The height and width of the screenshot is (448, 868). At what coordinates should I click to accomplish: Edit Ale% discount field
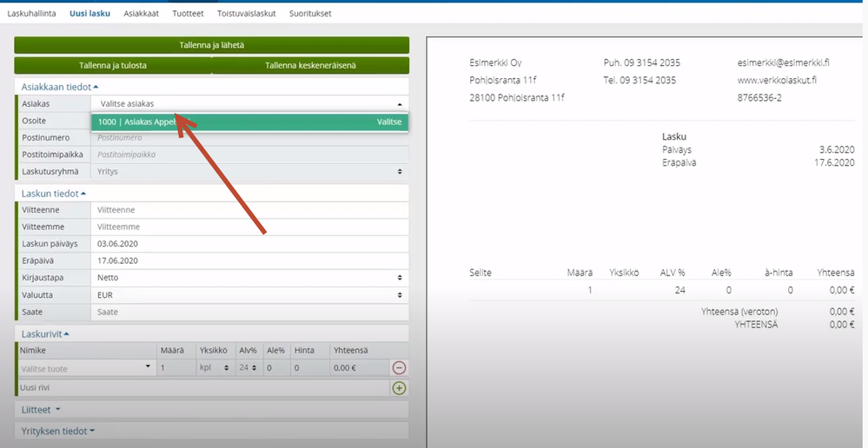pos(277,368)
